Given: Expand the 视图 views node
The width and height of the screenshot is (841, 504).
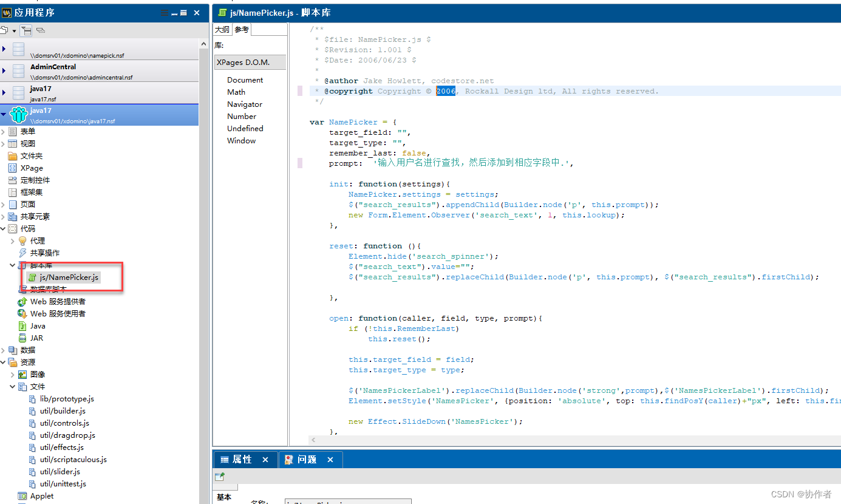Looking at the screenshot, I should point(3,143).
